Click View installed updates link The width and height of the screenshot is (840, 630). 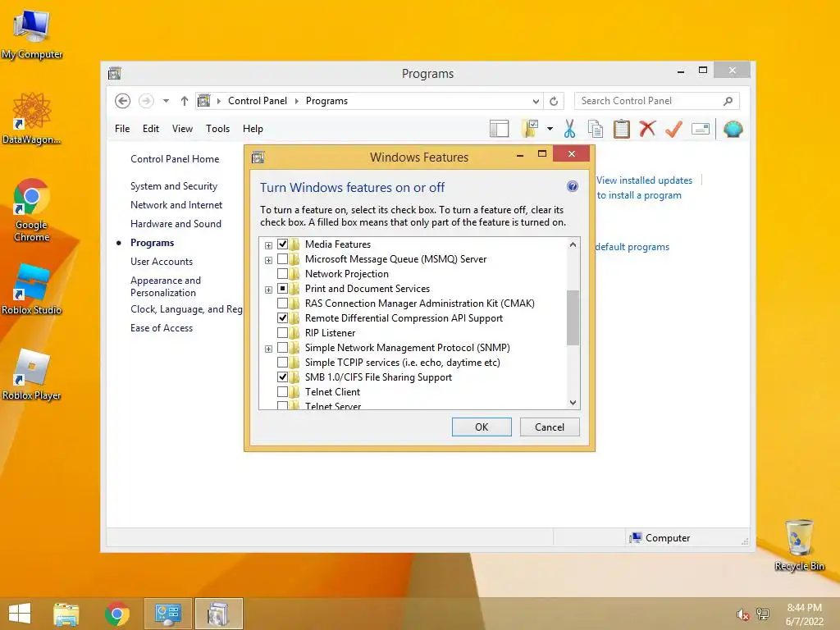pyautogui.click(x=645, y=180)
